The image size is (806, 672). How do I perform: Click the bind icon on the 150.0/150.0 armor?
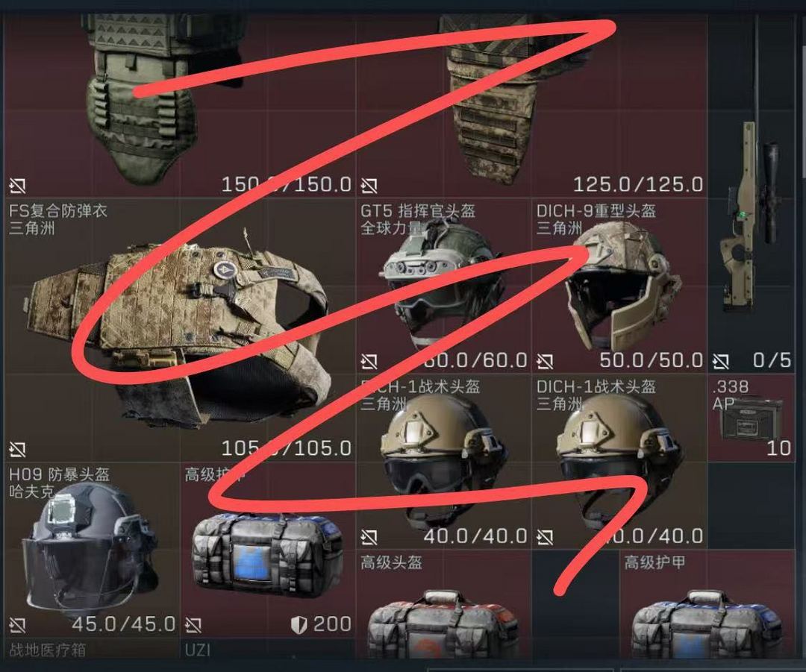coord(17,186)
